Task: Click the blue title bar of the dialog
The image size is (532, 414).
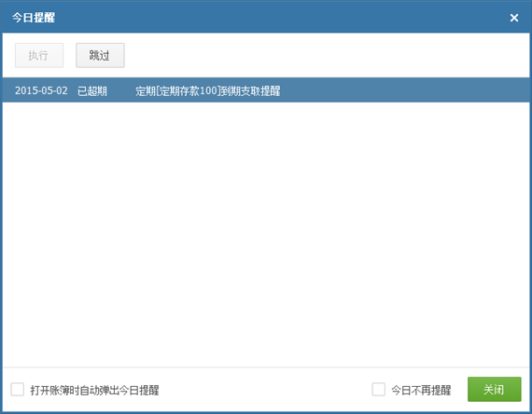Action: (x=266, y=17)
